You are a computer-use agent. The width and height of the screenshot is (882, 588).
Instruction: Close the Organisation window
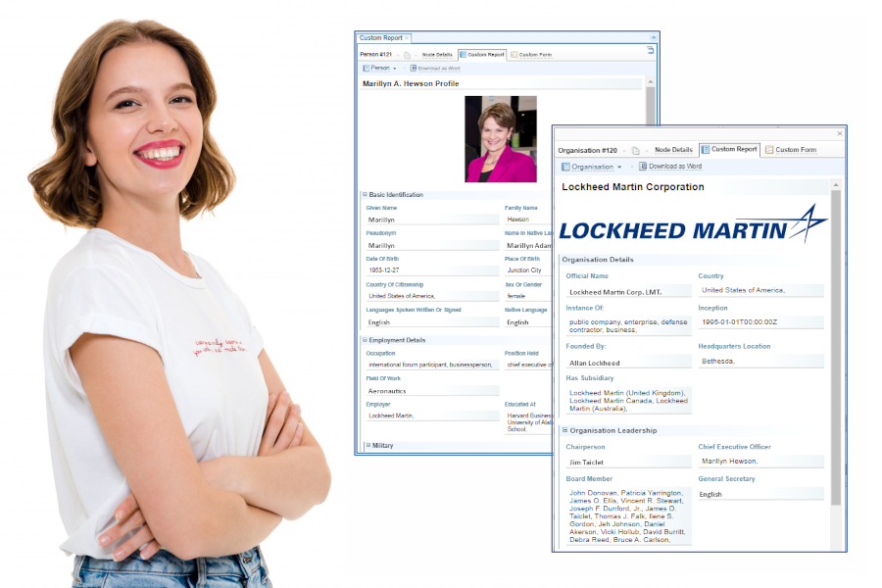pyautogui.click(x=839, y=134)
